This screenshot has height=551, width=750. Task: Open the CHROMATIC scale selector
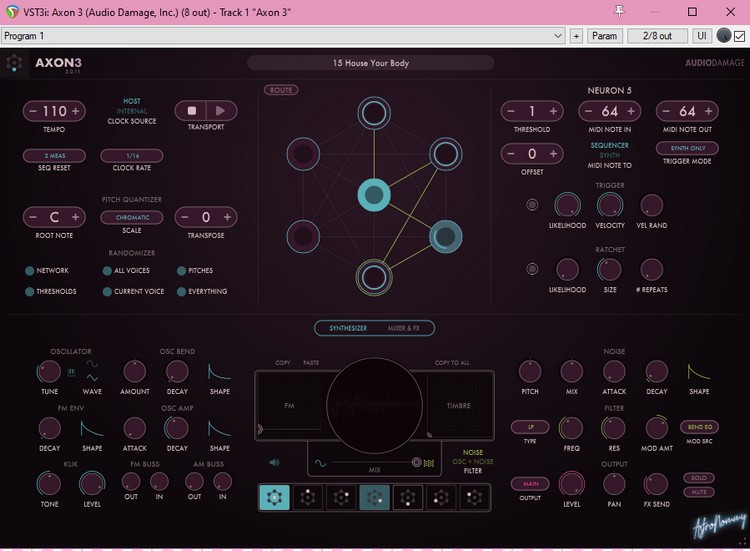pos(132,217)
